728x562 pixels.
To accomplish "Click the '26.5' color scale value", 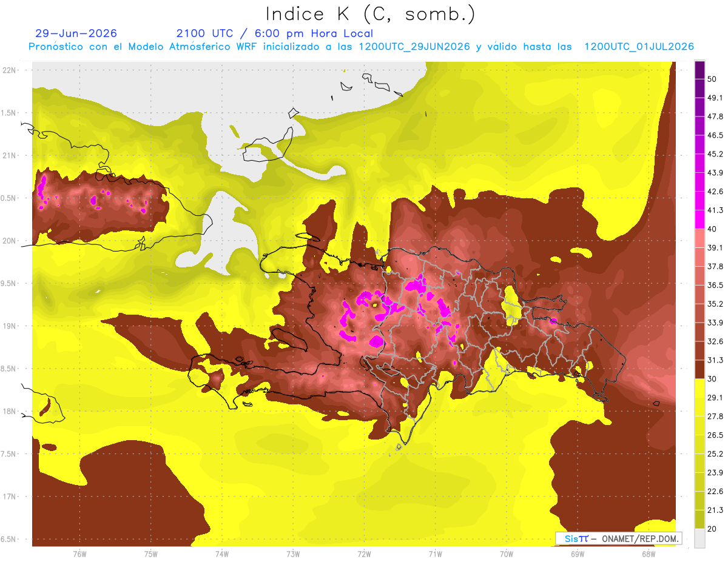I will pyautogui.click(x=715, y=435).
